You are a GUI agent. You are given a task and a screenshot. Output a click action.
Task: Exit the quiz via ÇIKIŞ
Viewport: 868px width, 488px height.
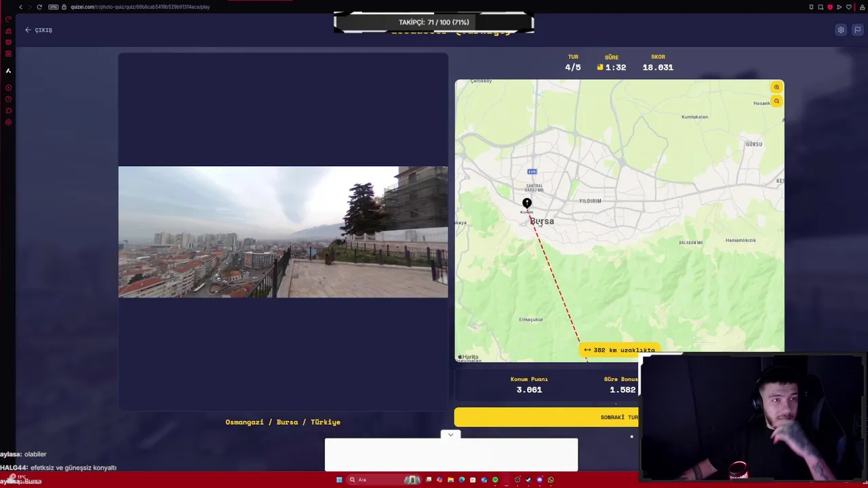(x=39, y=30)
